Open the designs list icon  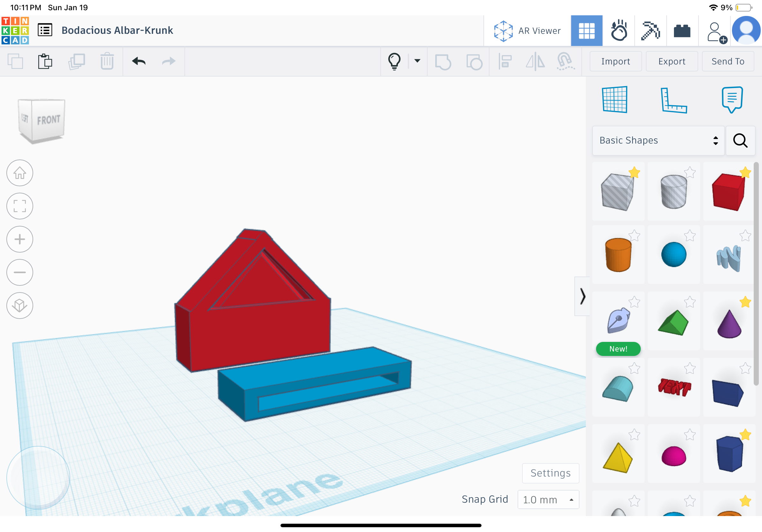tap(45, 30)
